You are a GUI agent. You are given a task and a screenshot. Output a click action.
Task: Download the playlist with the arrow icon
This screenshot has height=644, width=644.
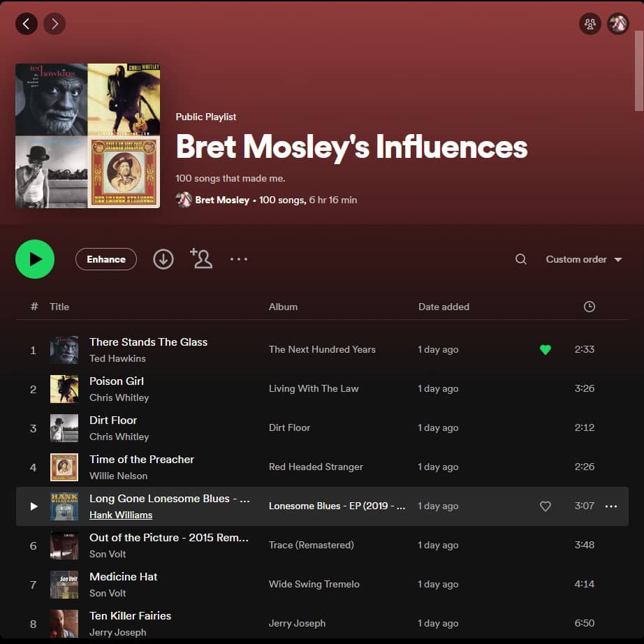pos(163,259)
